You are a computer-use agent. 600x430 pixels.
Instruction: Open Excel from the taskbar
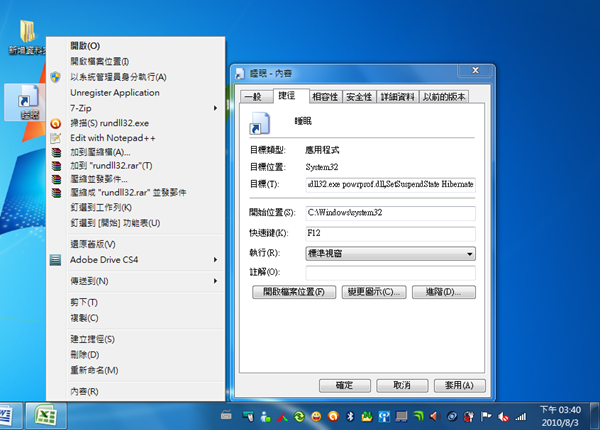[x=46, y=416]
